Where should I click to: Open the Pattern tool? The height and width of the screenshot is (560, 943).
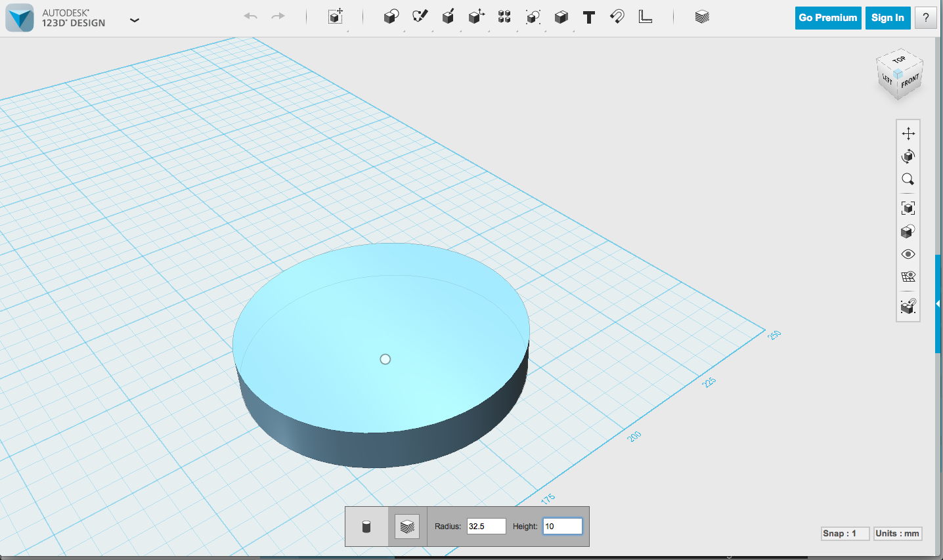pos(504,18)
